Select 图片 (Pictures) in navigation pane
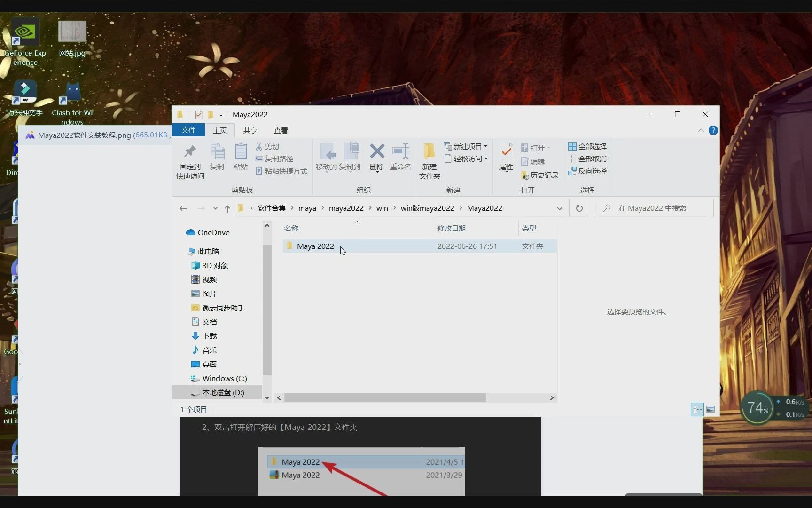The height and width of the screenshot is (508, 812). pos(204,294)
